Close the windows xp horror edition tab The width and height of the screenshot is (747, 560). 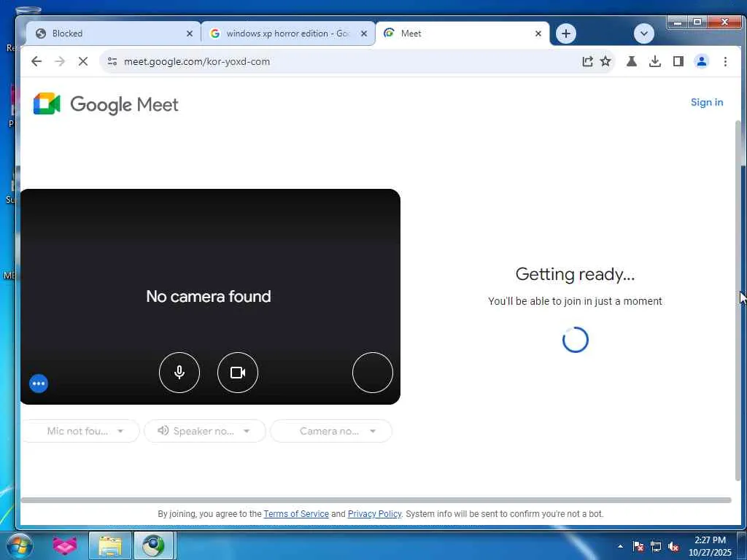[364, 34]
